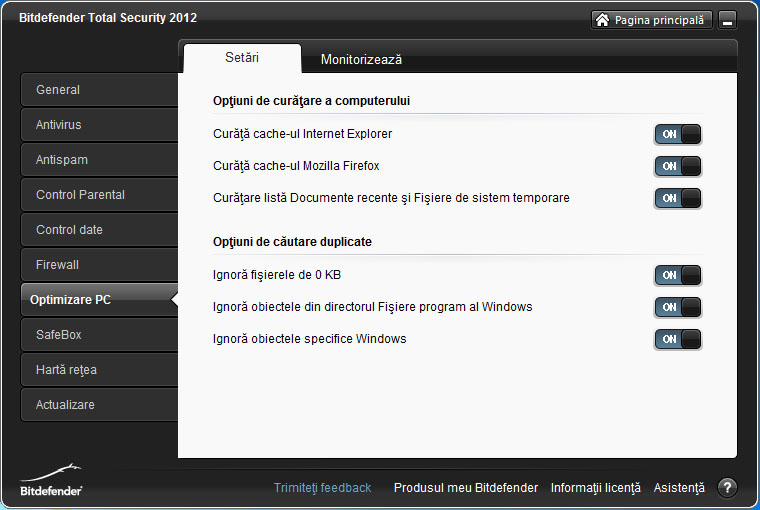The image size is (760, 510).
Task: Open the Asistență link
Action: (x=679, y=488)
